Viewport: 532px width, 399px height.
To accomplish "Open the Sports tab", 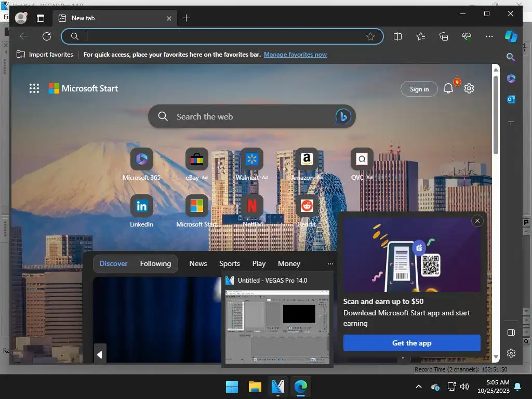I will 229,263.
